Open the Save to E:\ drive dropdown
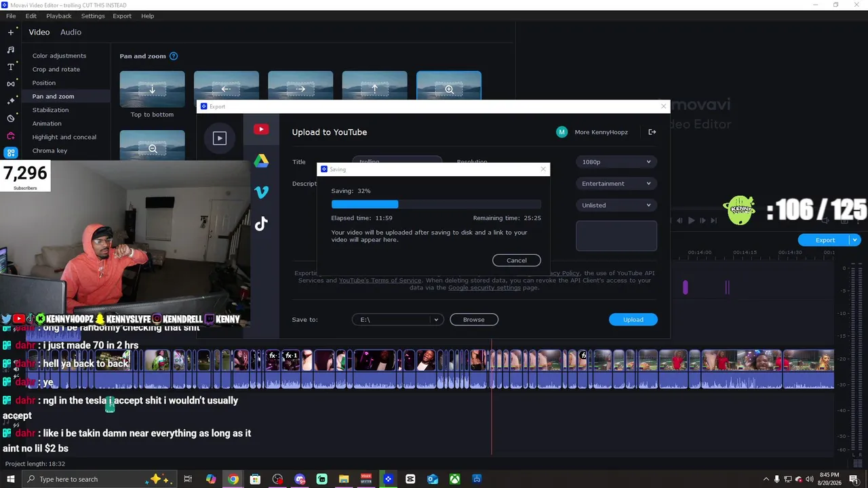This screenshot has height=488, width=868. click(x=397, y=320)
